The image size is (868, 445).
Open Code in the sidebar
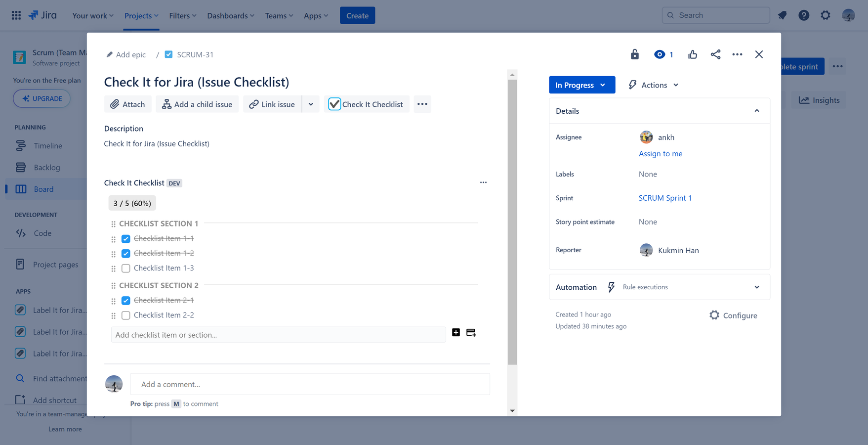click(x=42, y=233)
